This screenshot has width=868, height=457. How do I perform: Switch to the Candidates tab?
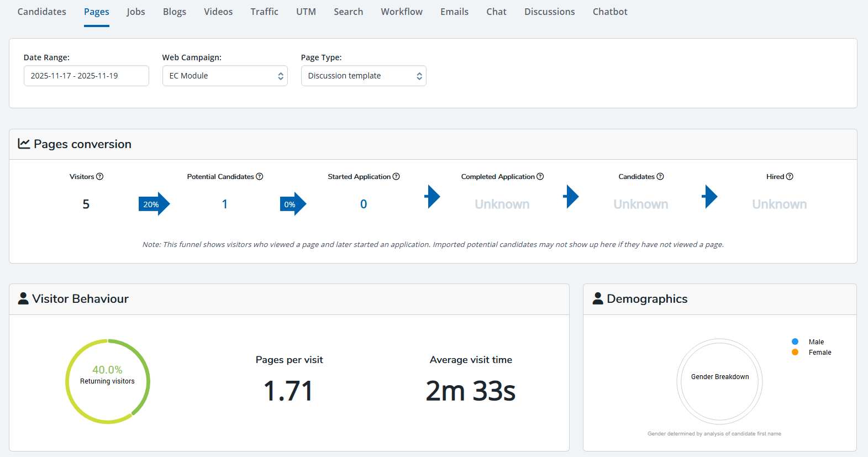(42, 12)
